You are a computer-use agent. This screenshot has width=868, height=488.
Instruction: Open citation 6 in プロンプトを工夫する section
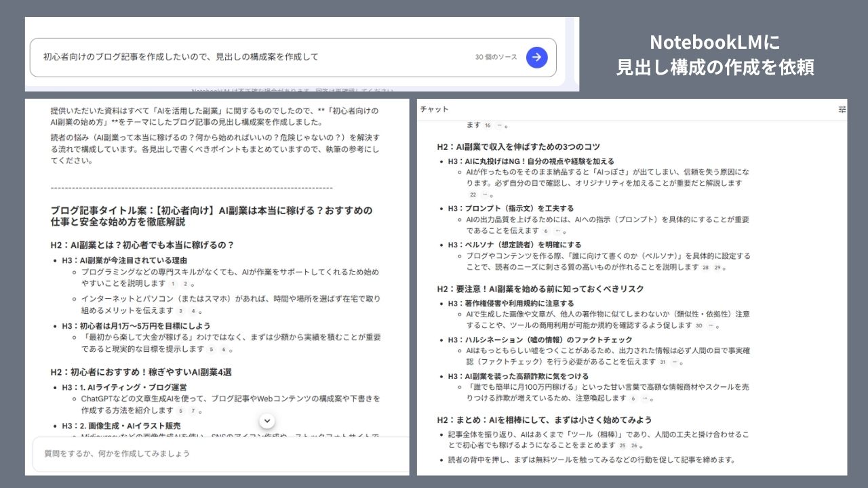(x=546, y=231)
